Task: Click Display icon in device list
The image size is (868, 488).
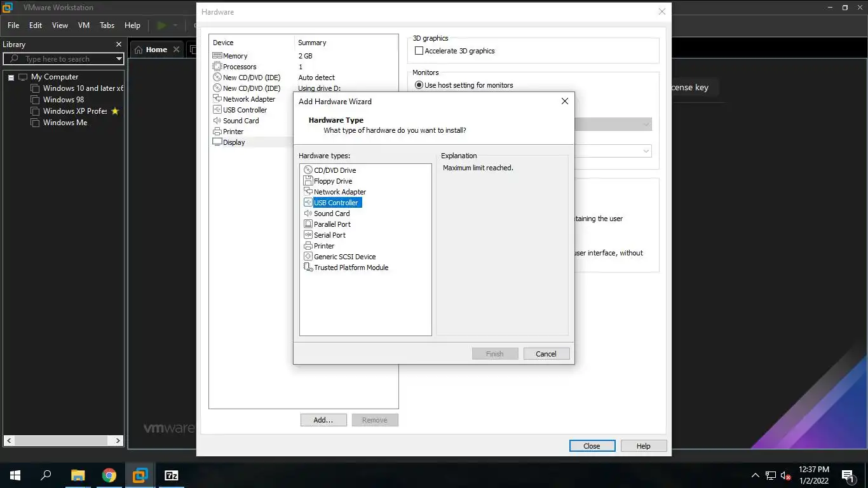Action: (217, 142)
